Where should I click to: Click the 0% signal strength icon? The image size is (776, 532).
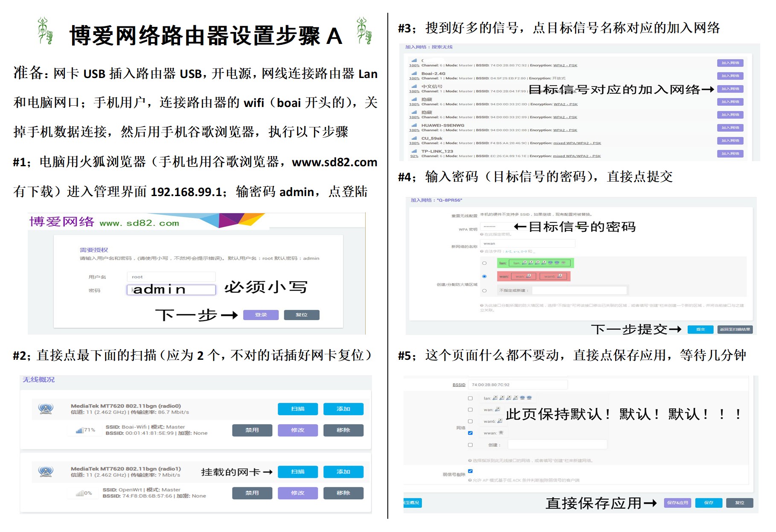pos(80,493)
